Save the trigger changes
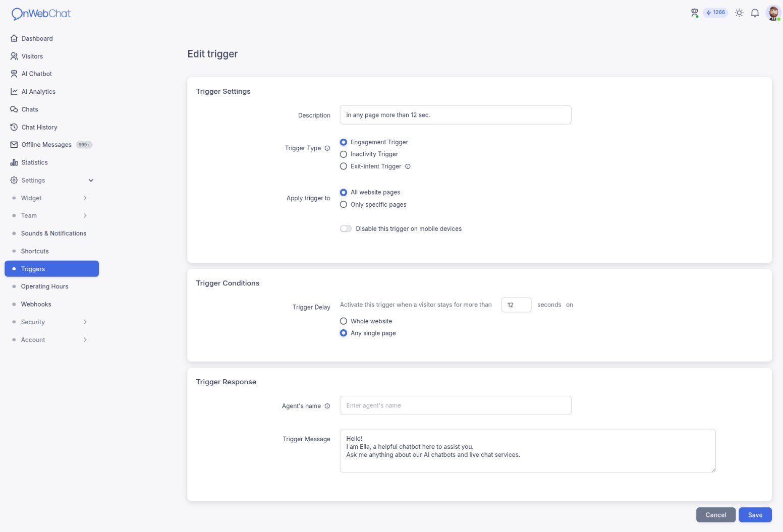The height and width of the screenshot is (532, 783). 755,515
